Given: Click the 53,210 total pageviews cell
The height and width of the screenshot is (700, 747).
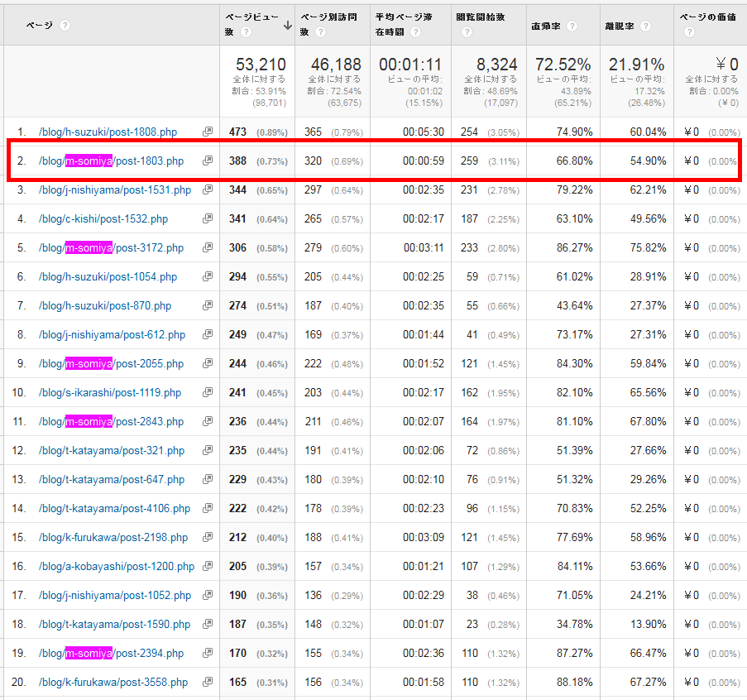Looking at the screenshot, I should coord(261,65).
